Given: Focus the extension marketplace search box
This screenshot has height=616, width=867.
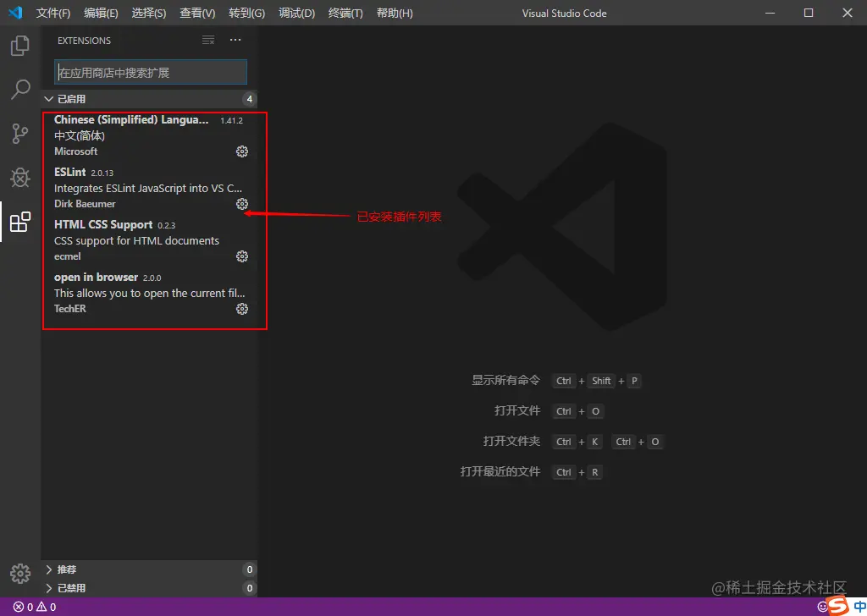Looking at the screenshot, I should coord(151,73).
